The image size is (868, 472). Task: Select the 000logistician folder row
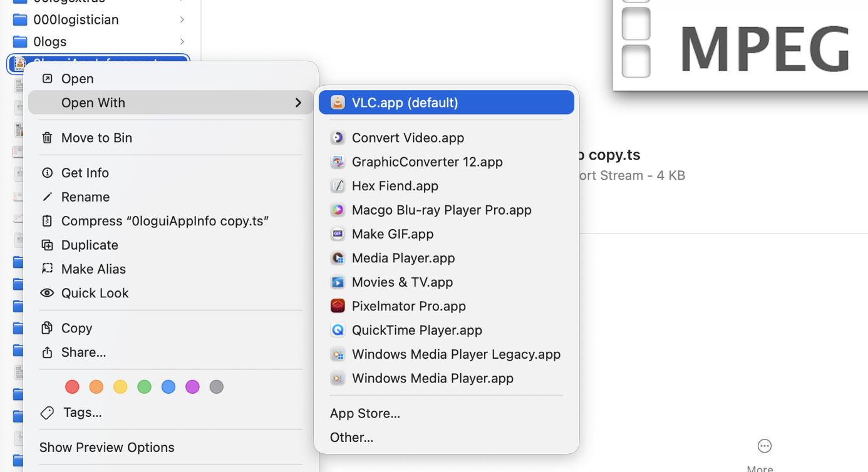click(x=98, y=19)
